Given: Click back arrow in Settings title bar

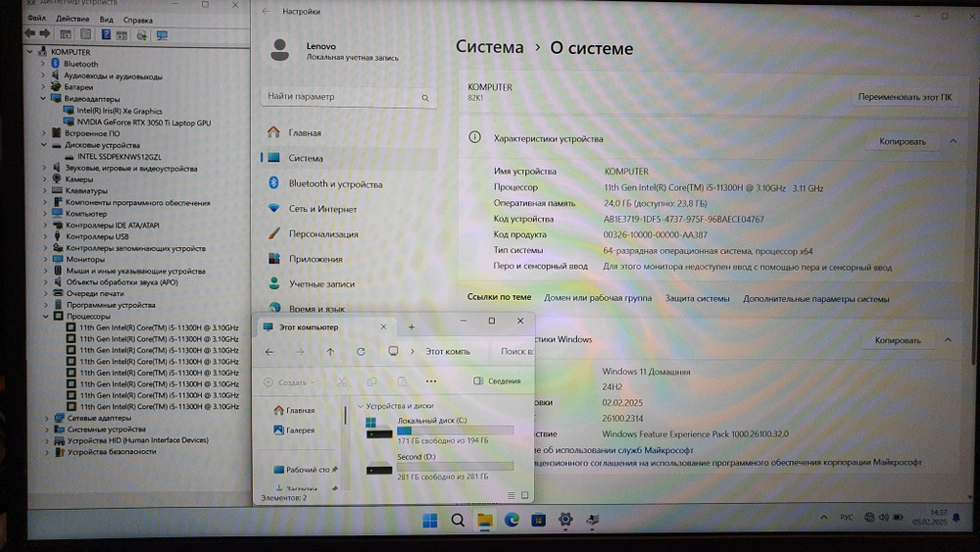Looking at the screenshot, I should (266, 11).
